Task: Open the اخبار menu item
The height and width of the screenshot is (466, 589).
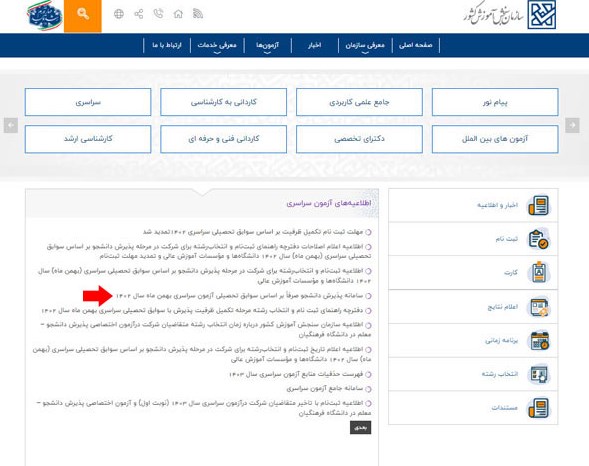Action: pos(314,45)
